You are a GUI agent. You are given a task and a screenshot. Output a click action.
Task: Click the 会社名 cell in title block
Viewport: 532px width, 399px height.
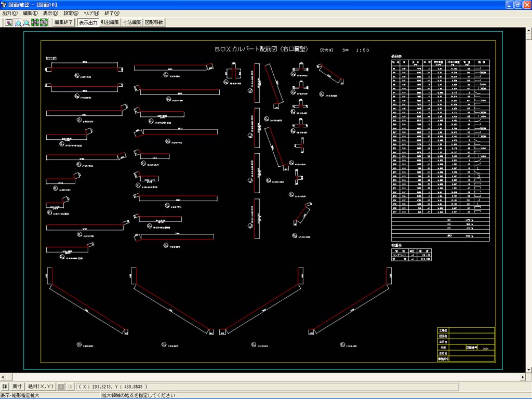[443, 353]
